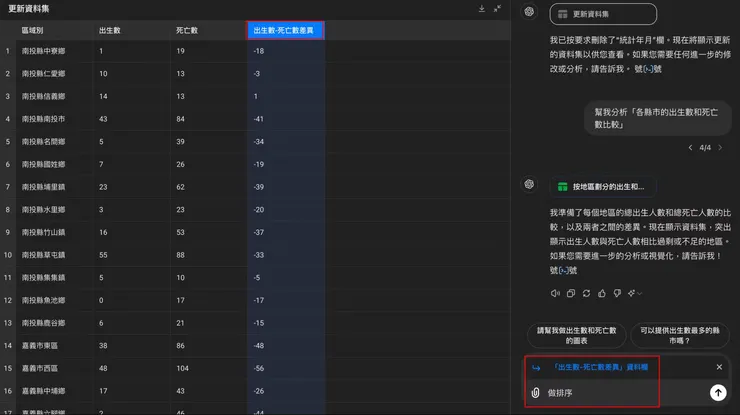
Task: Give thumbs down to the response
Action: pyautogui.click(x=617, y=293)
